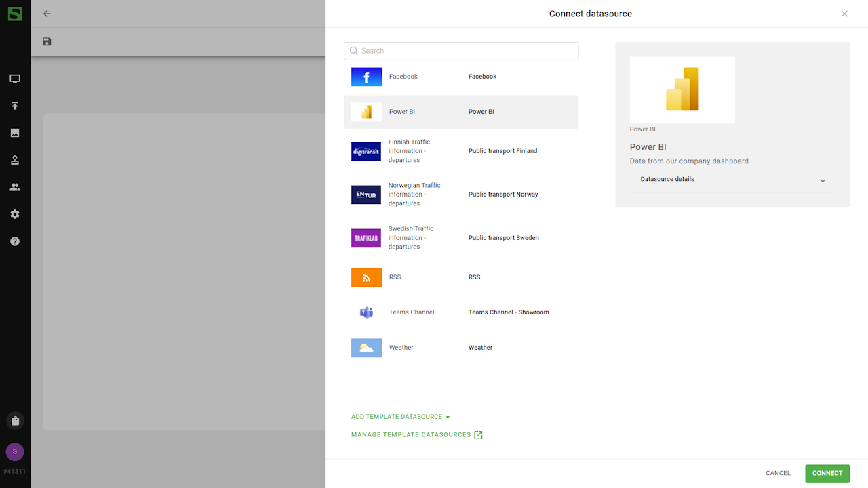
Task: Click the Cancel button
Action: click(x=778, y=473)
